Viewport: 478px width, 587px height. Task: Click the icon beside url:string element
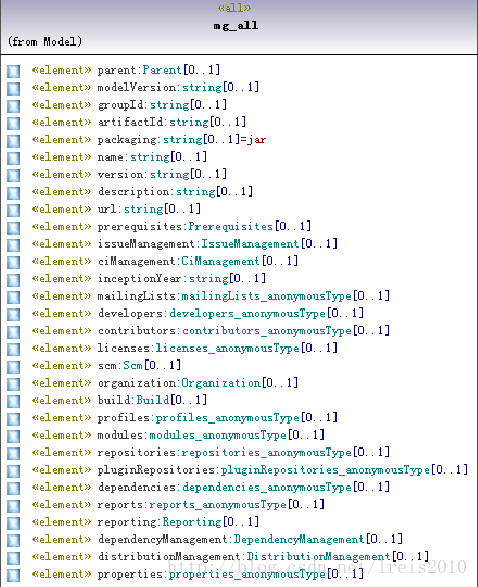(x=13, y=210)
